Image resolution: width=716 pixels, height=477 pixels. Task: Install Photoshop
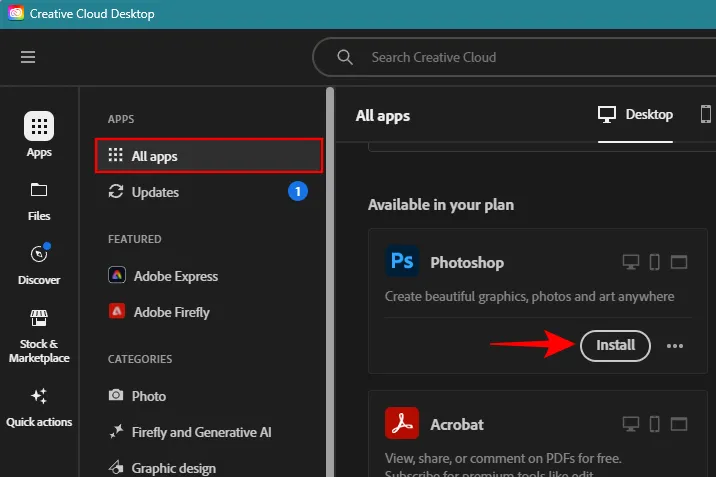615,346
